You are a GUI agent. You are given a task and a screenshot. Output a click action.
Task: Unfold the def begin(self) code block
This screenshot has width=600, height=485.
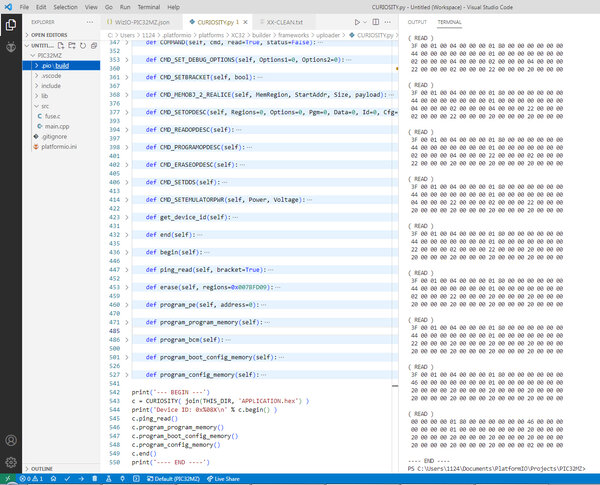tap(127, 252)
